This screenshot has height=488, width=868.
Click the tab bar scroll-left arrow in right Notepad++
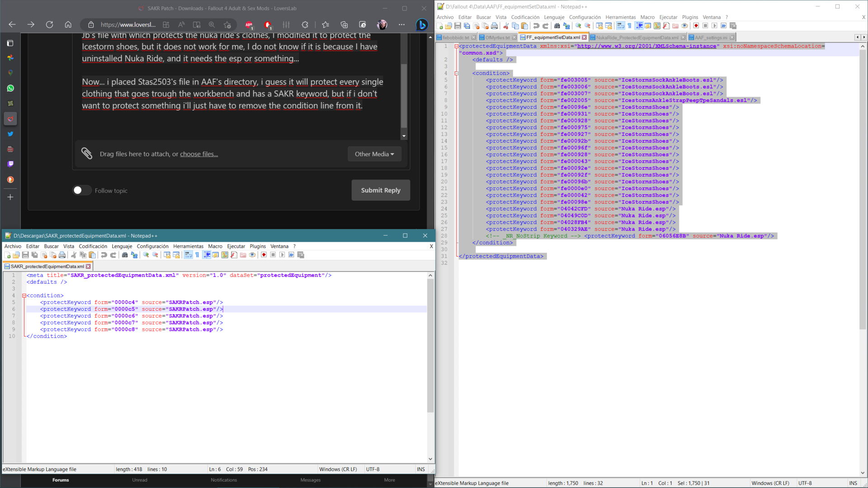pos(857,38)
